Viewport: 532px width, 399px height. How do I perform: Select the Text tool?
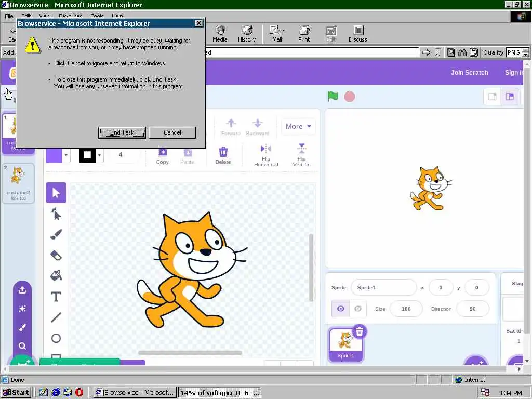(56, 297)
